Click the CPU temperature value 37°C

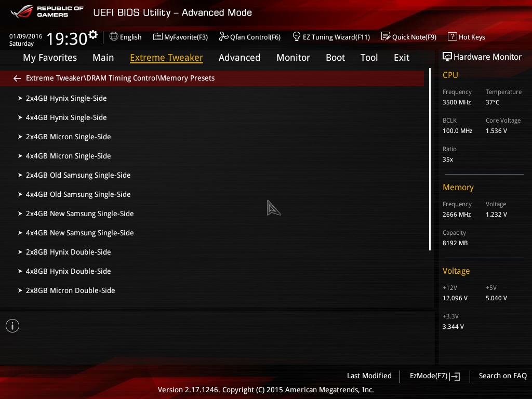coord(493,102)
